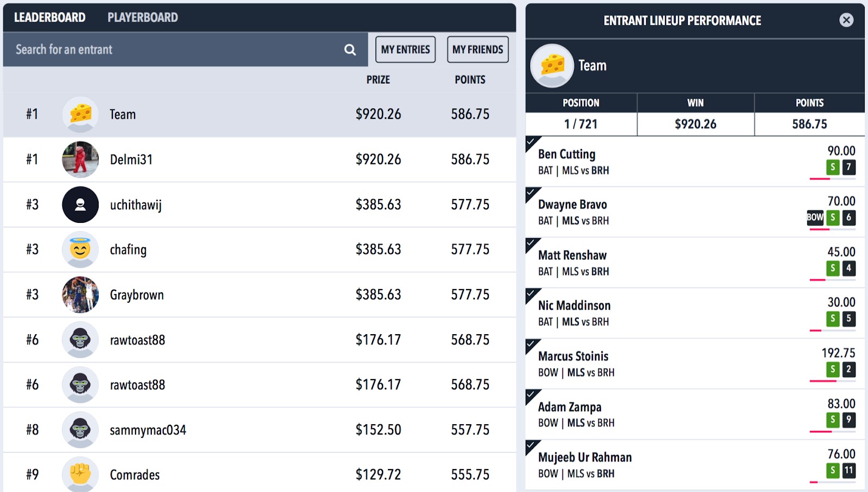Click the check mark corner on Marcus Stoinis
This screenshot has width=868, height=492.
pyautogui.click(x=531, y=344)
